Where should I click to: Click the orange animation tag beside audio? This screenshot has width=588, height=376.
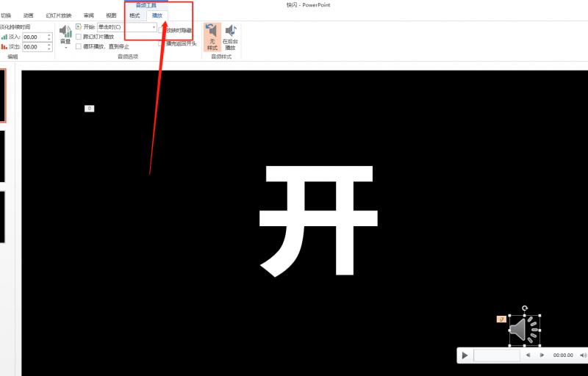(x=501, y=319)
